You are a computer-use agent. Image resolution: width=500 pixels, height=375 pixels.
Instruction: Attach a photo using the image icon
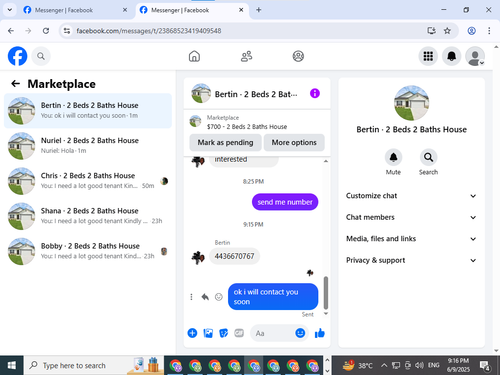[208, 333]
